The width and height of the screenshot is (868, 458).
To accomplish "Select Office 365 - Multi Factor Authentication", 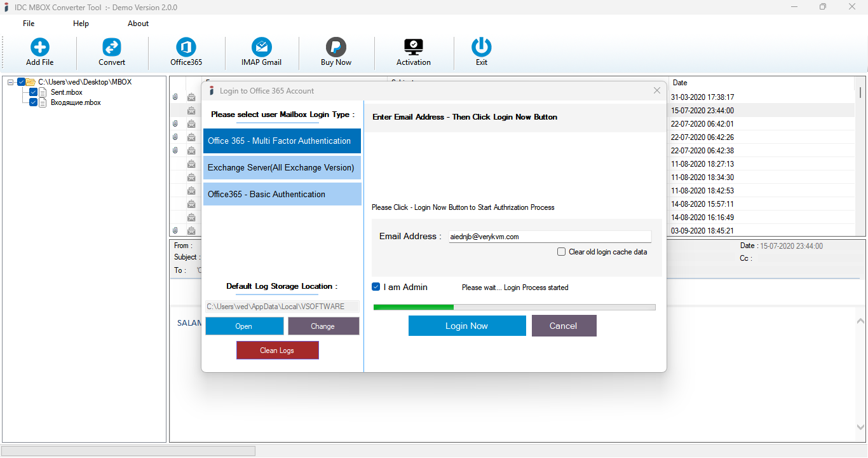I will point(282,141).
